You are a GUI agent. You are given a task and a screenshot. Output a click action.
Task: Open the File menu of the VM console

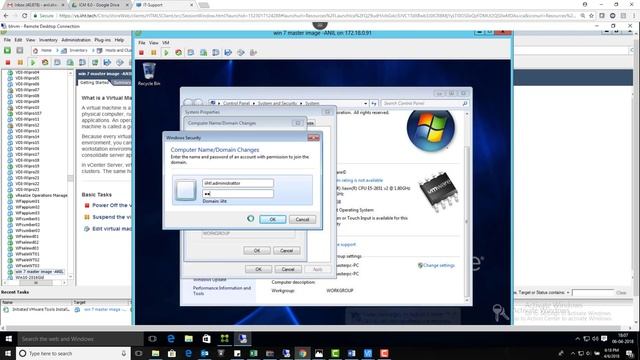click(141, 42)
